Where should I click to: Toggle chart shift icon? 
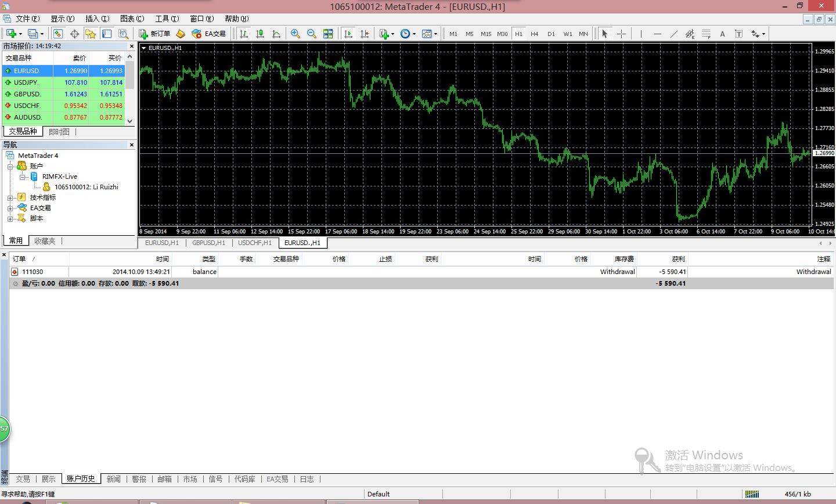pos(365,34)
